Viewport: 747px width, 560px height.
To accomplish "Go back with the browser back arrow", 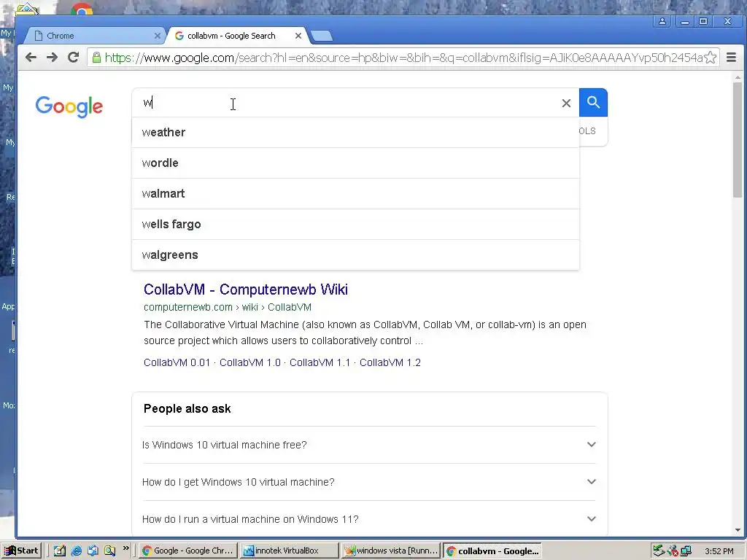I will 31,58.
